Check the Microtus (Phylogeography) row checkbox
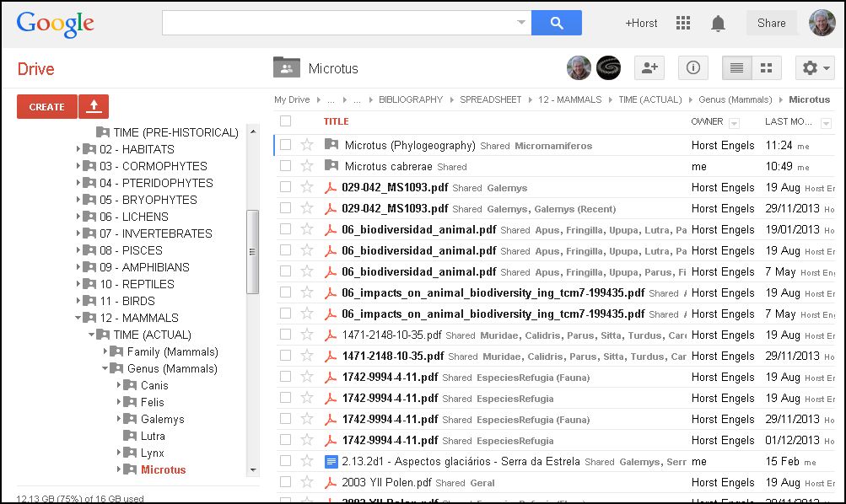Image resolution: width=846 pixels, height=504 pixels. click(x=285, y=144)
